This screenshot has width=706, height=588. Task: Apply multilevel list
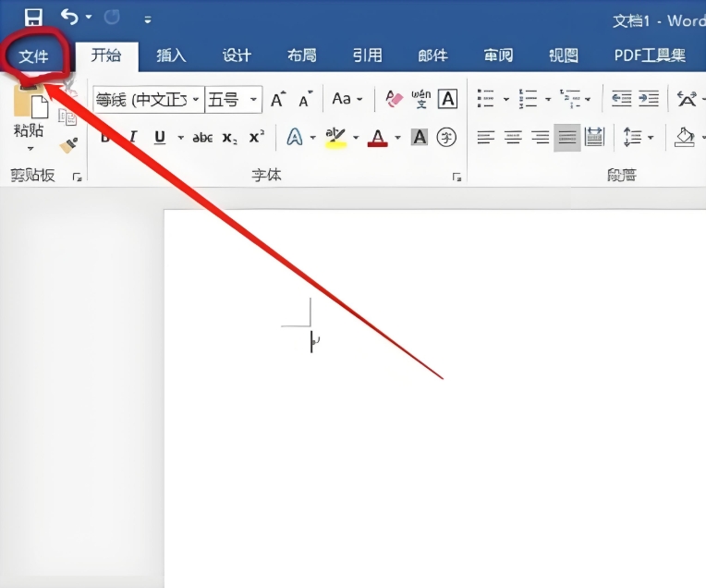[569, 98]
